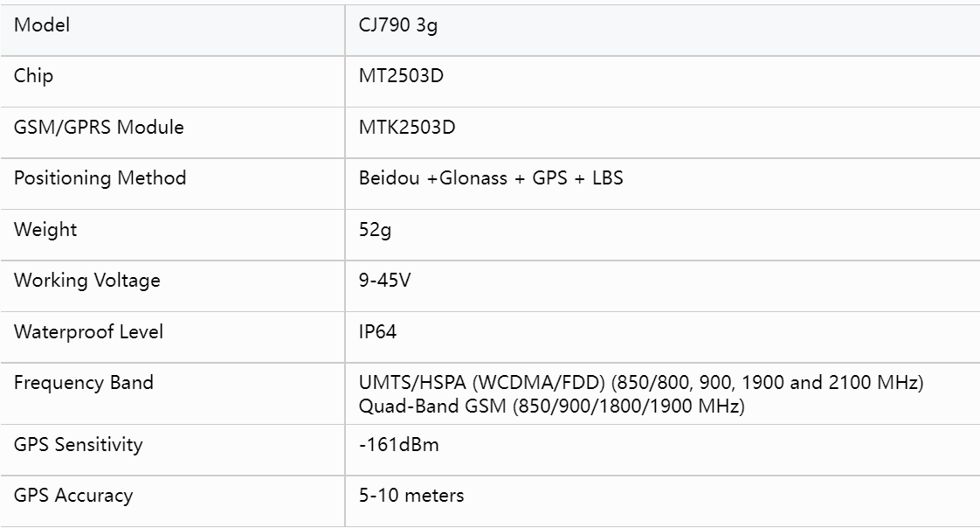Click the Positioning Method label
This screenshot has height=528, width=980.
pos(100,178)
